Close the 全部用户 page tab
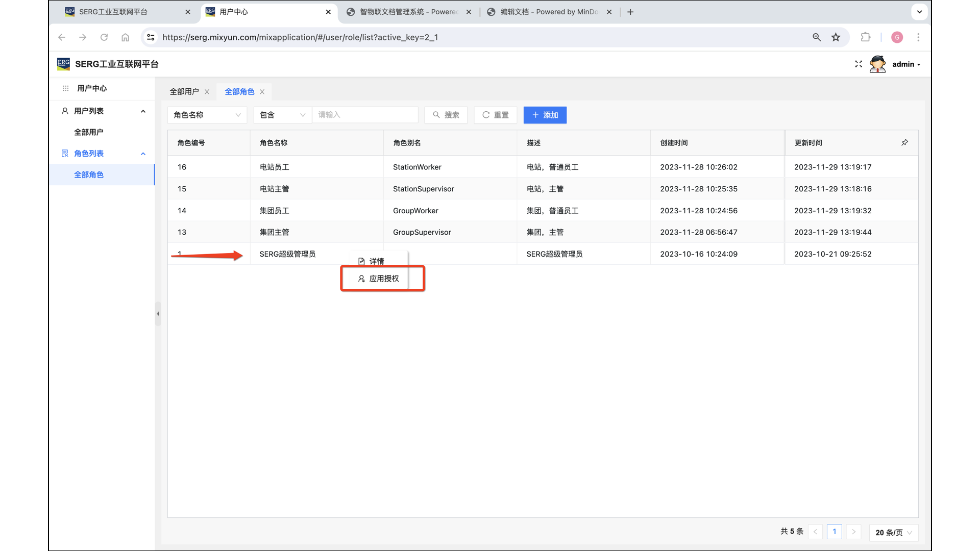The image size is (980, 551). [207, 92]
